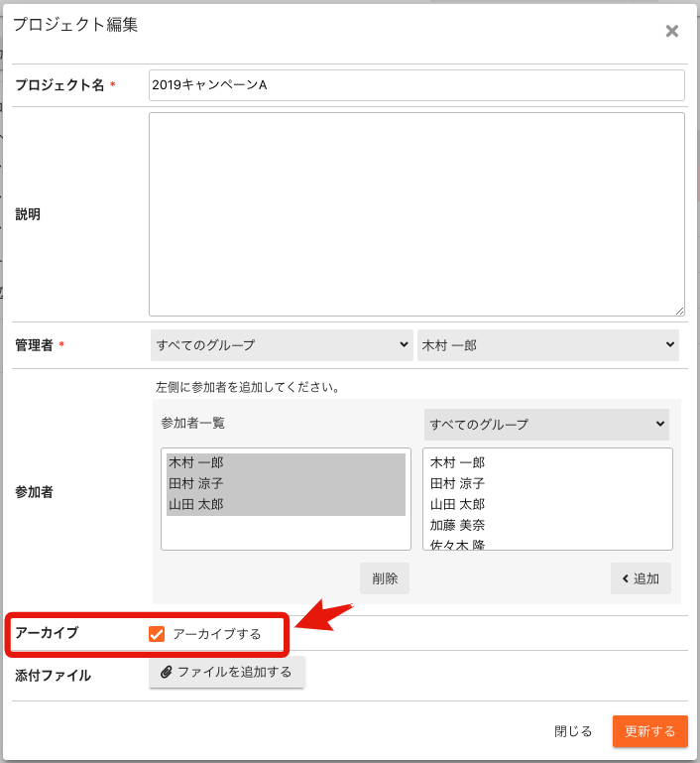Viewport: 700px width, 763px height.
Task: Click the アーカイブする label text
Action: [x=216, y=634]
